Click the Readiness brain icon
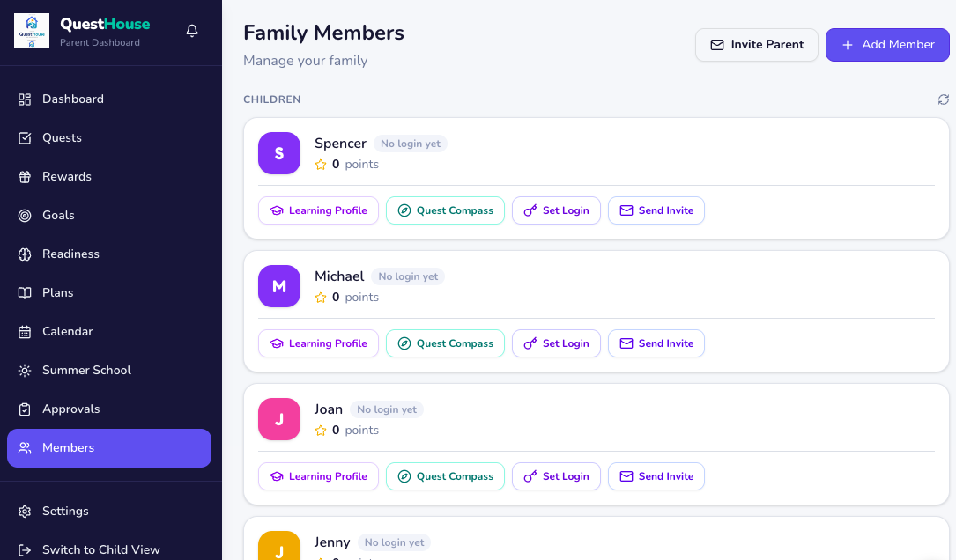This screenshot has width=956, height=560. (25, 254)
